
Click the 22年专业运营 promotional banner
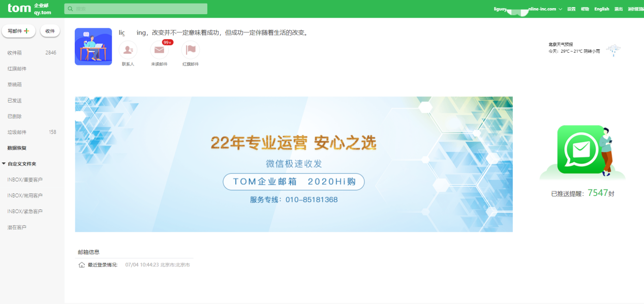[x=294, y=164]
